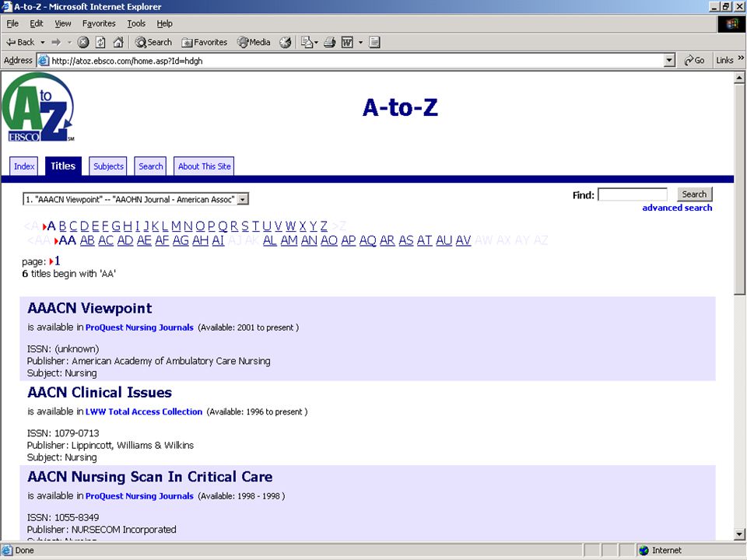This screenshot has width=747, height=560.
Task: Select the AB sub-index link
Action: point(87,240)
